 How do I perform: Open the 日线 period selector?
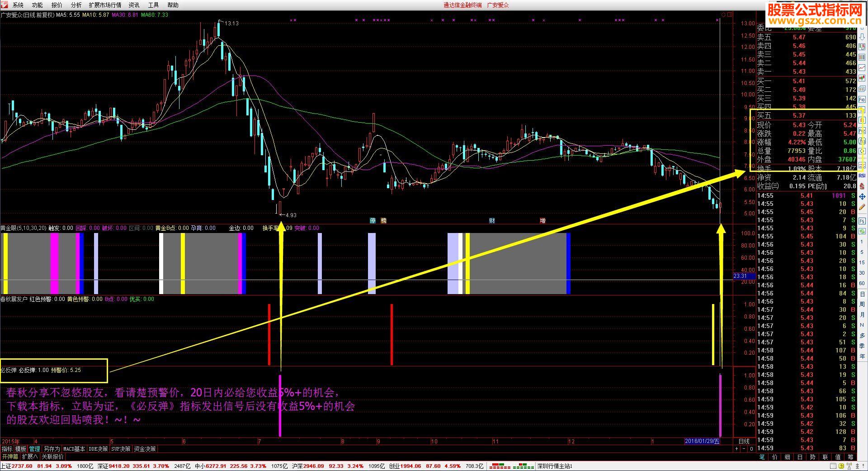pyautogui.click(x=744, y=441)
